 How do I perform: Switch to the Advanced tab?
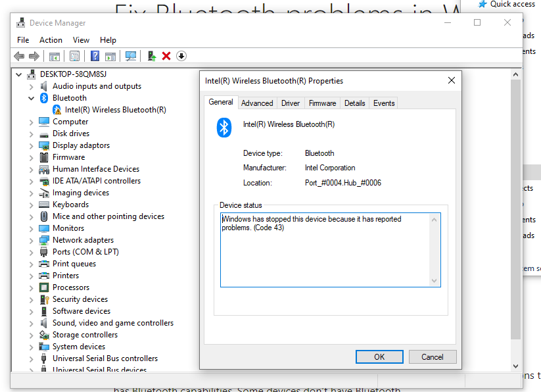tap(257, 103)
